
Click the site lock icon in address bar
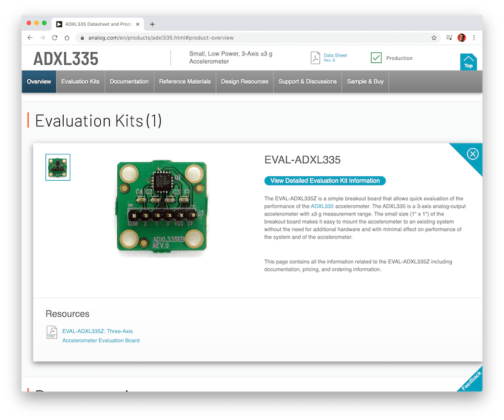click(x=83, y=38)
